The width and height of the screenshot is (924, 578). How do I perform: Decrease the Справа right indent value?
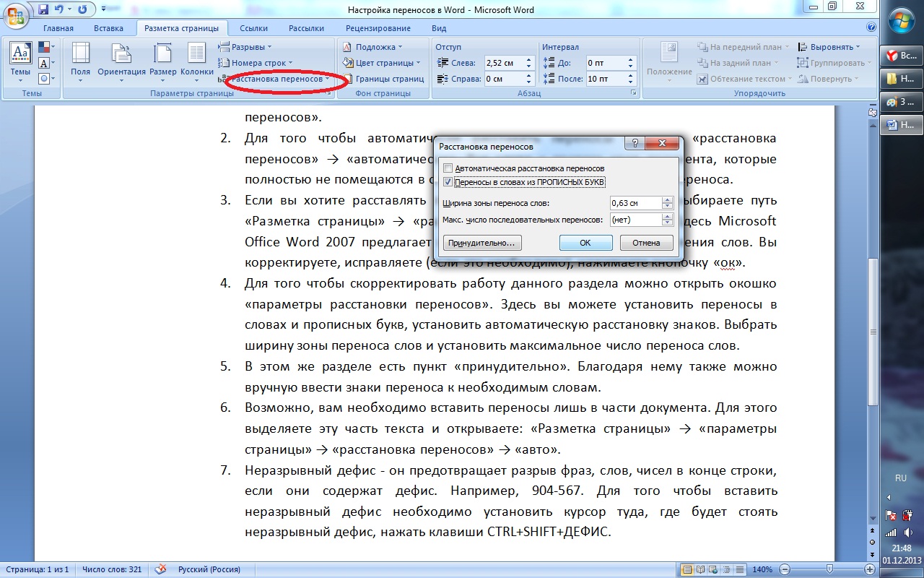(529, 82)
